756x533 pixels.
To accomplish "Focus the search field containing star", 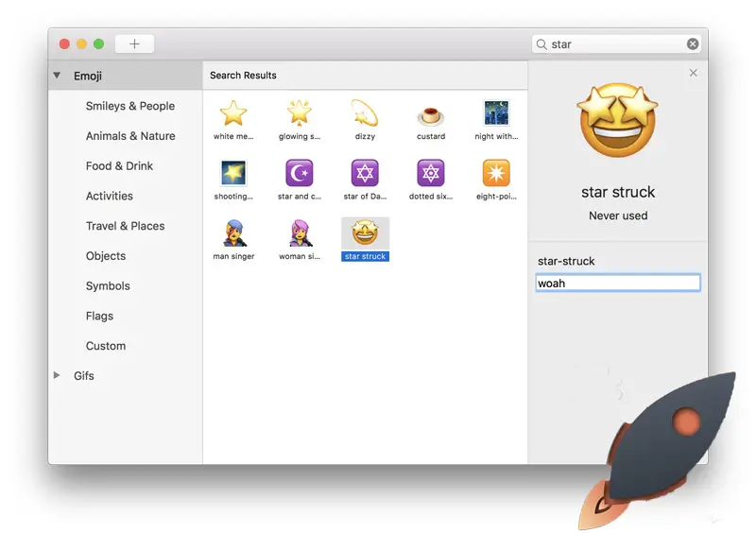I will pyautogui.click(x=617, y=43).
